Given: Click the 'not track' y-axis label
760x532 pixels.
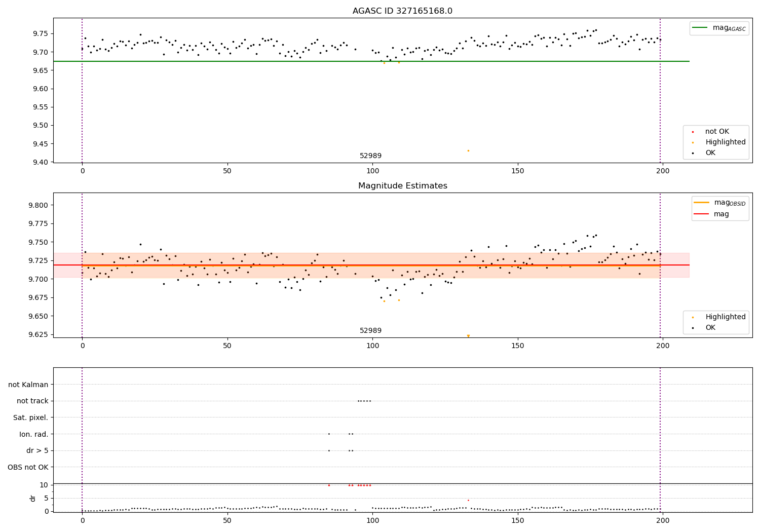Looking at the screenshot, I should pos(32,401).
